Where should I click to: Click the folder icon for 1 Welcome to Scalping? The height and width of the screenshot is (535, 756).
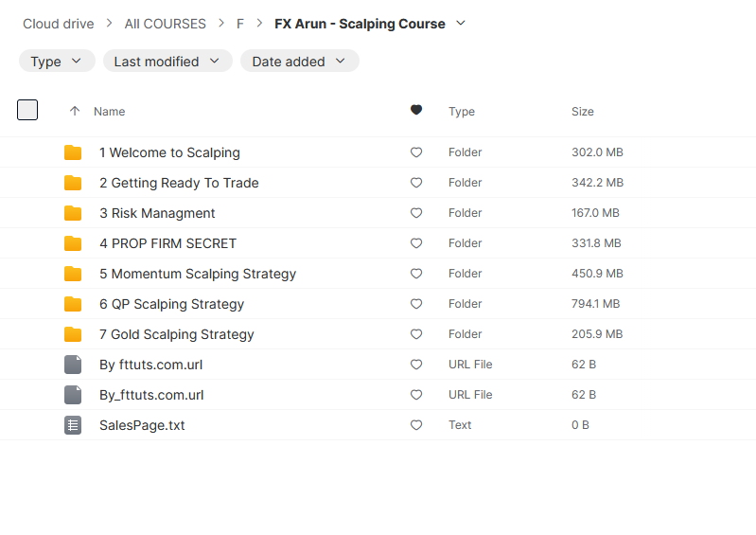point(73,152)
